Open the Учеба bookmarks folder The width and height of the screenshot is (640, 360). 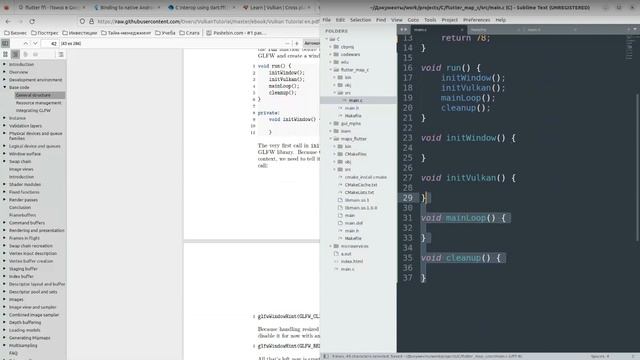[165, 33]
